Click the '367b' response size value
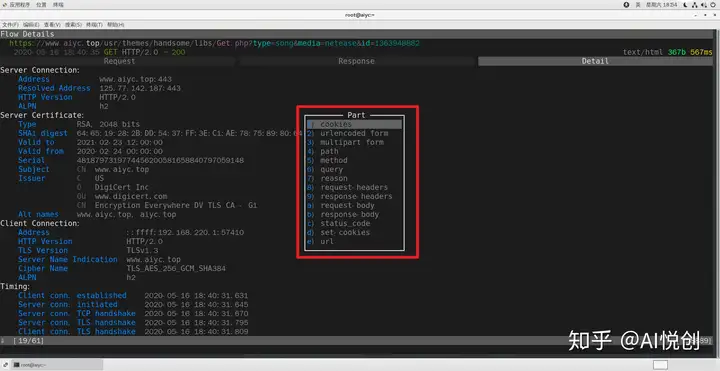Screen dimensions: 720x371 point(677,52)
